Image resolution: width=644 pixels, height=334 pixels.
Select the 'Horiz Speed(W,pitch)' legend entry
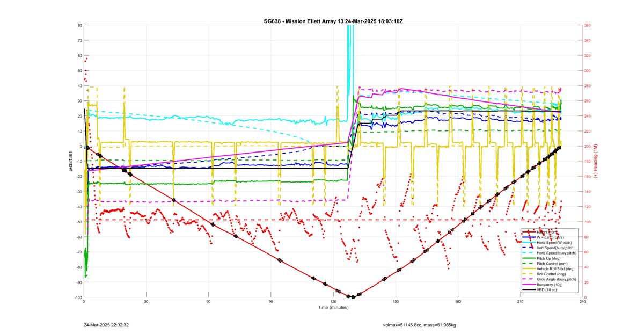[548, 242]
